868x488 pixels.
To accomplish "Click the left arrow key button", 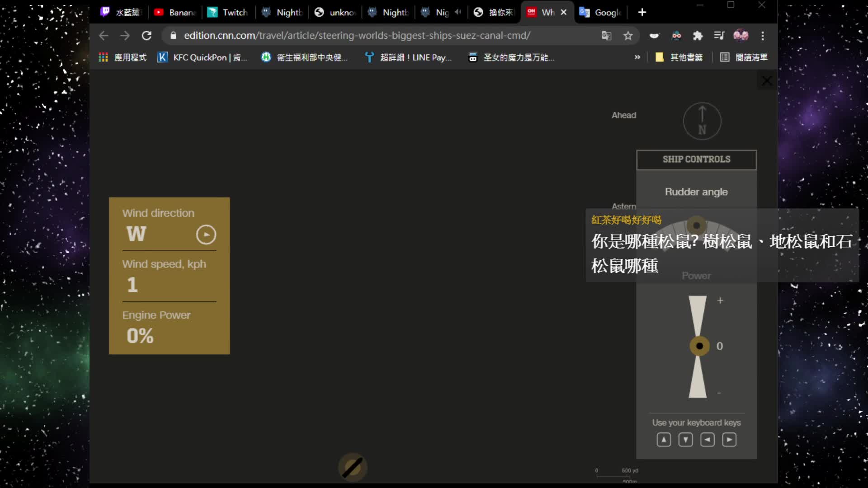I will 708,440.
